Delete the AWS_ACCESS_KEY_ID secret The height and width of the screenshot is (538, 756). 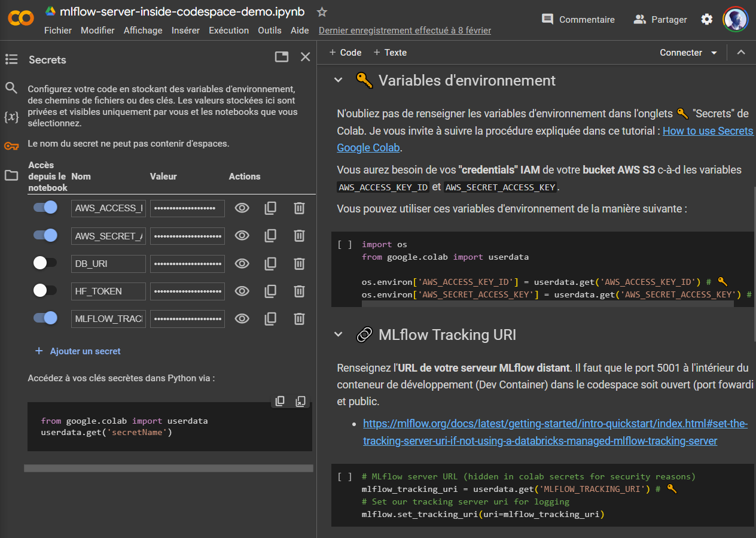(x=299, y=208)
